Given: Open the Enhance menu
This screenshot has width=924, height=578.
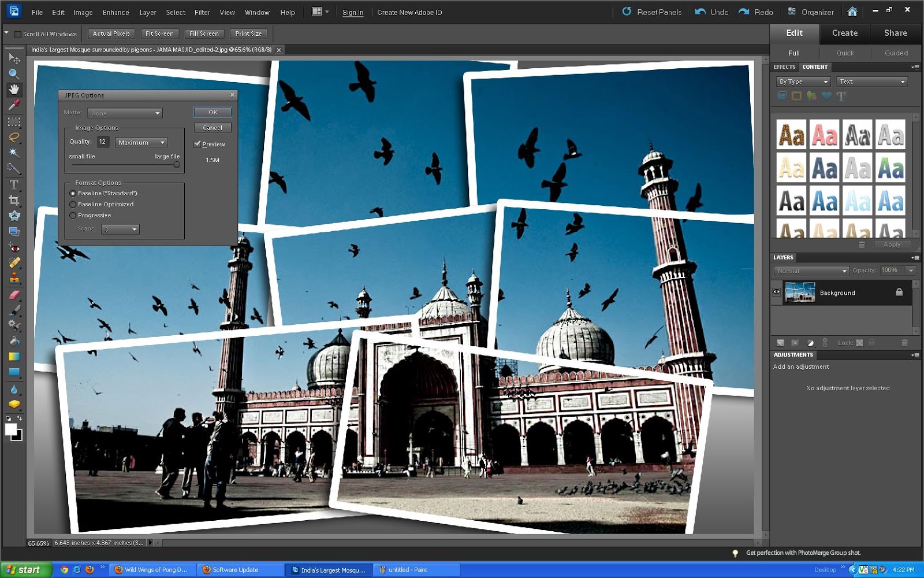Looking at the screenshot, I should (115, 12).
